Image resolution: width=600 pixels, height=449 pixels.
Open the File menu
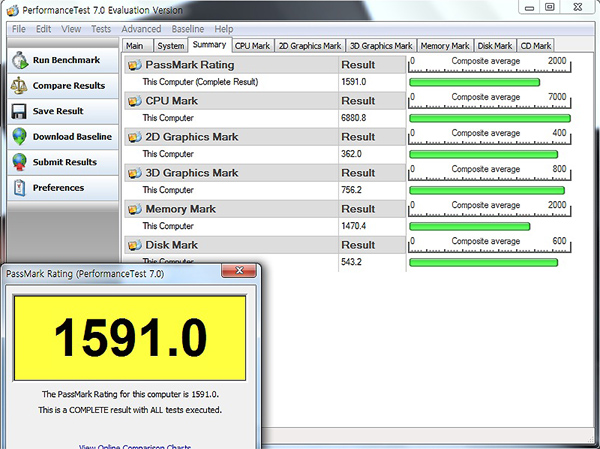pyautogui.click(x=19, y=29)
